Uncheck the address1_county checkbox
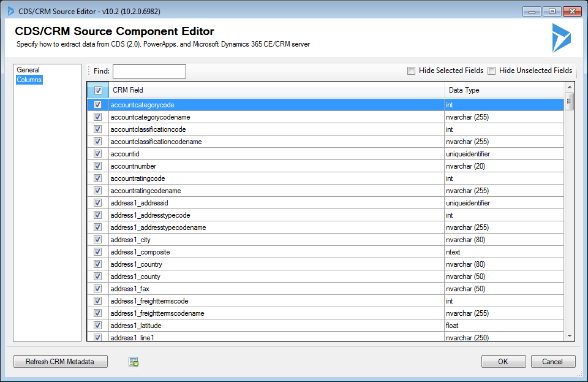 pyautogui.click(x=97, y=276)
